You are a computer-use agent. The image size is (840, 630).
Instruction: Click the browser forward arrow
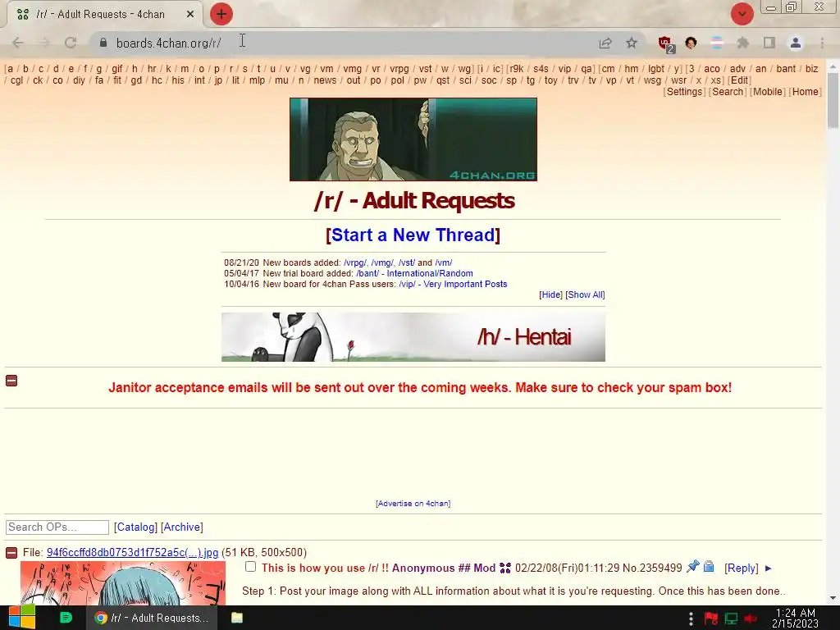(44, 43)
